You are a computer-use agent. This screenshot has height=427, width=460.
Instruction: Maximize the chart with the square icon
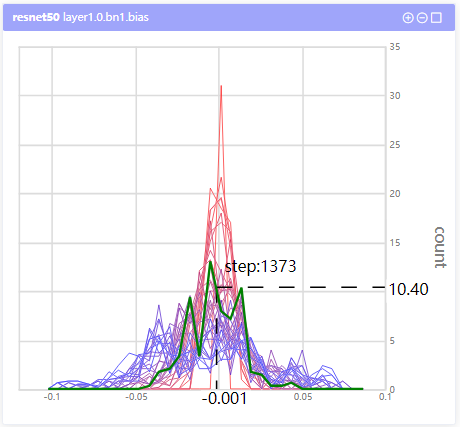click(436, 18)
